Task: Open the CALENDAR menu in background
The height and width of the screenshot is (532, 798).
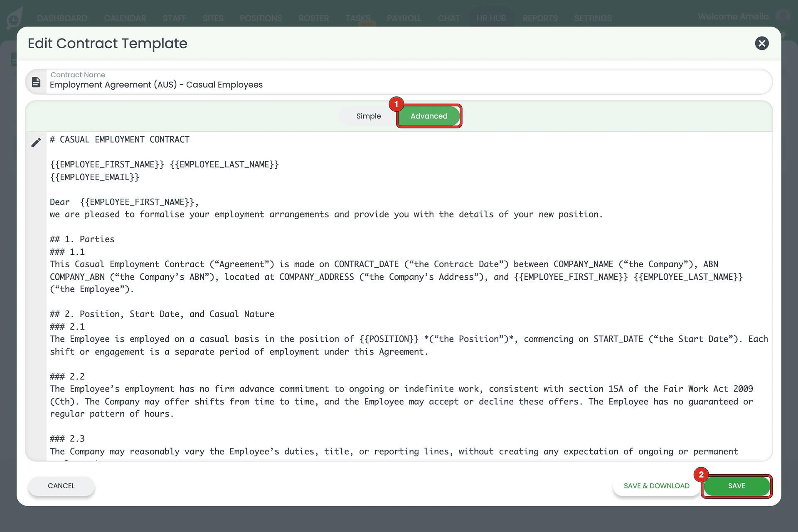Action: (x=125, y=18)
